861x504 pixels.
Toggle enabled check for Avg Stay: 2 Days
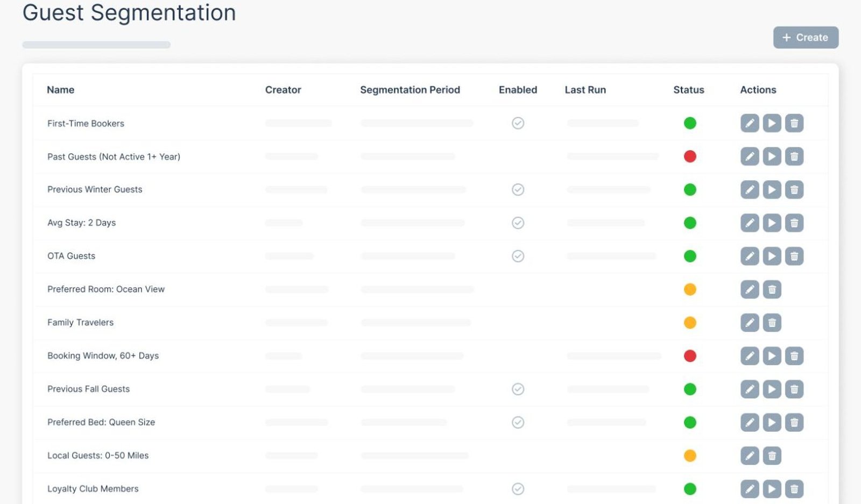tap(518, 223)
